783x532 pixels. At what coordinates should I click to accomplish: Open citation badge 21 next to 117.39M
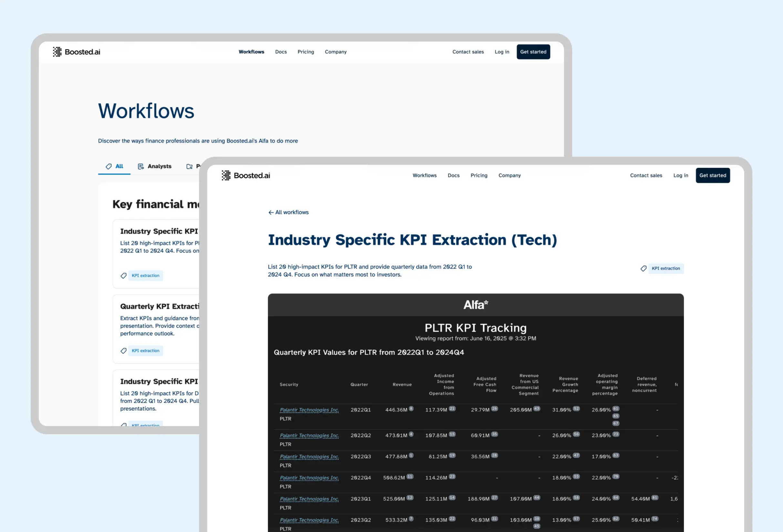coord(452,408)
